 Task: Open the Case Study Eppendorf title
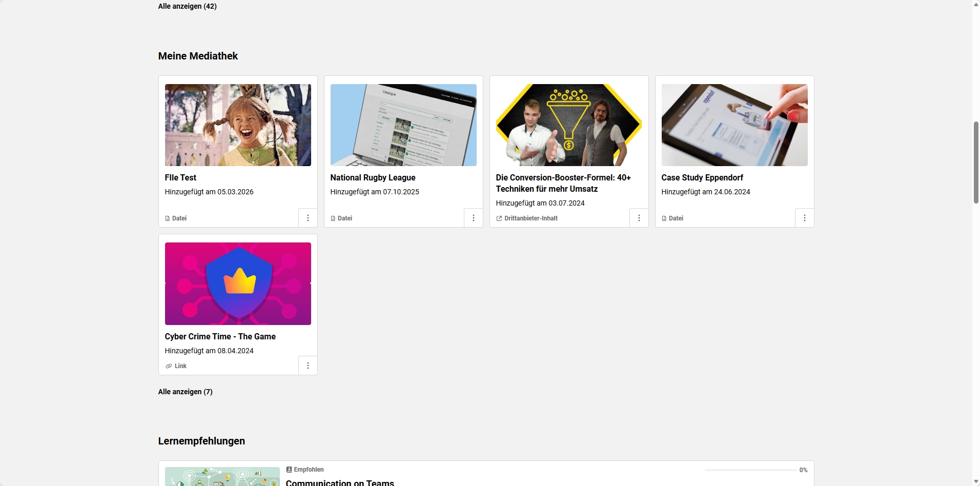tap(702, 177)
